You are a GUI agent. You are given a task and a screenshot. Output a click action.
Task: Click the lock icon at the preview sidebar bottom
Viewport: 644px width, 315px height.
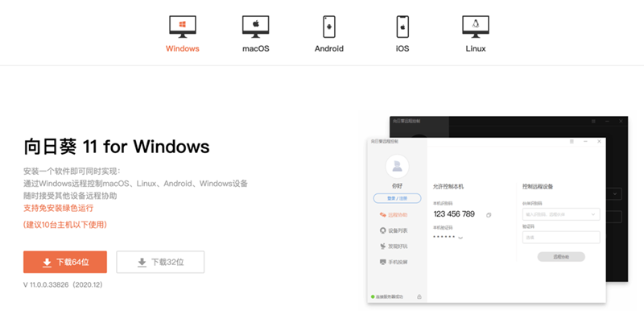pyautogui.click(x=419, y=296)
